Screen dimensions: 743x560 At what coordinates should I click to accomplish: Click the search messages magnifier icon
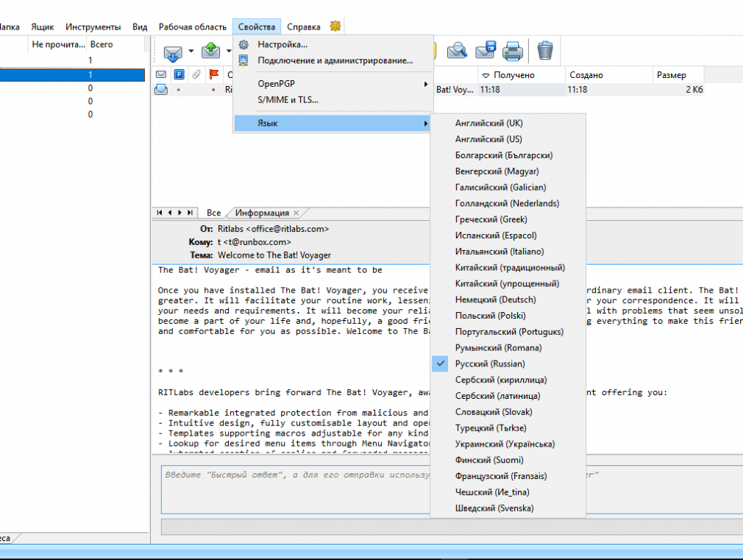pyautogui.click(x=458, y=50)
